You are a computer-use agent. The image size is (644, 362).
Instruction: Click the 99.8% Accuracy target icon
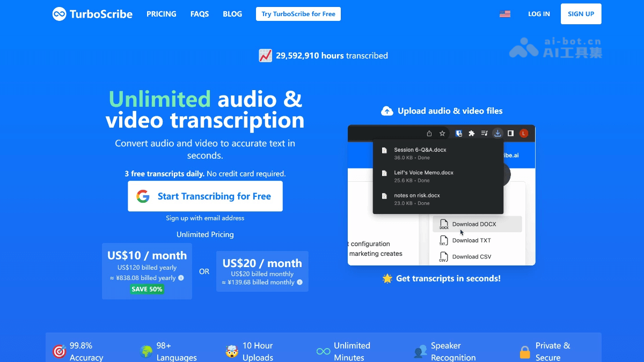point(59,351)
